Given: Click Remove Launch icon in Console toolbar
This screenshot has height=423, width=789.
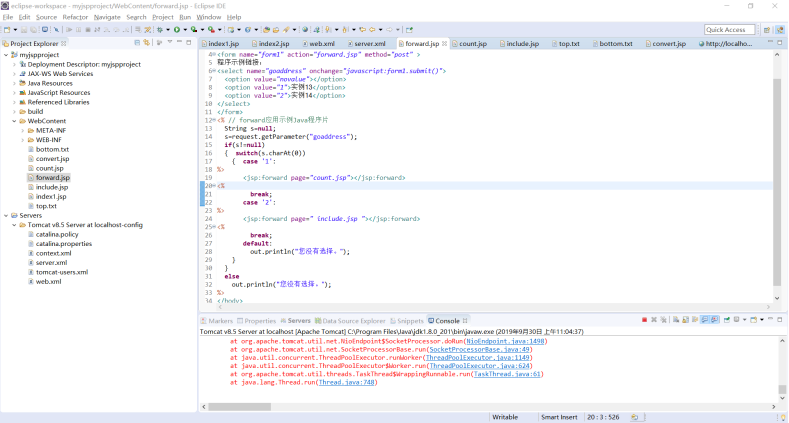Looking at the screenshot, I should pos(654,320).
